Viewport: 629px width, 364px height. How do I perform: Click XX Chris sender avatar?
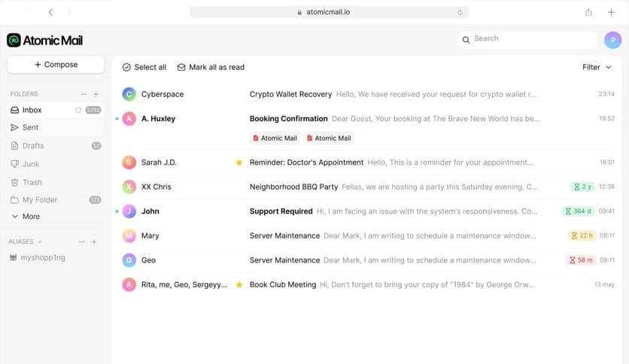pyautogui.click(x=129, y=187)
